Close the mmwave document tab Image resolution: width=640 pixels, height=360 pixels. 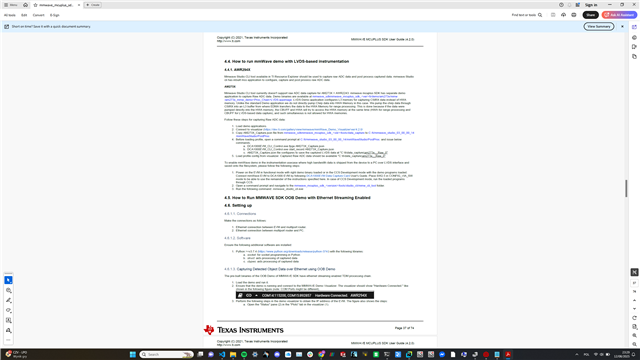(x=79, y=5)
